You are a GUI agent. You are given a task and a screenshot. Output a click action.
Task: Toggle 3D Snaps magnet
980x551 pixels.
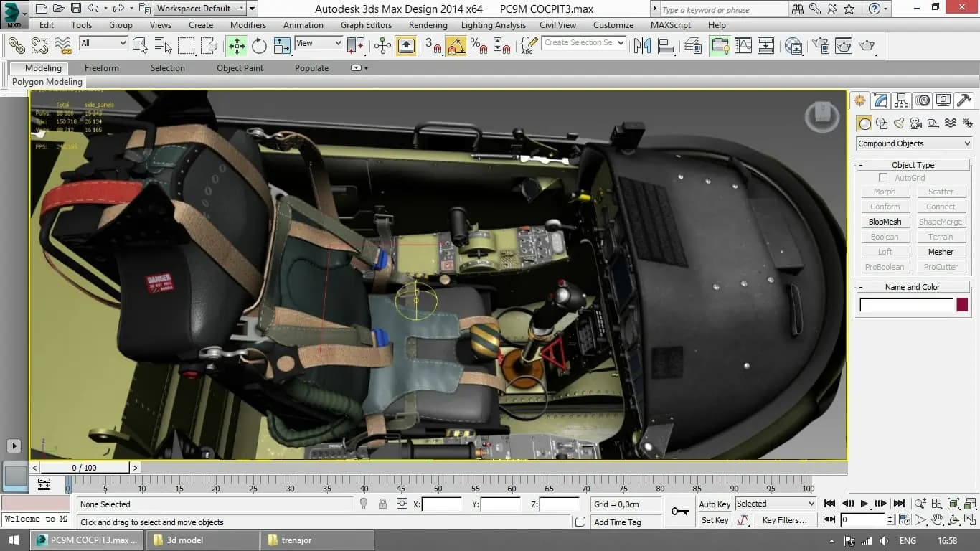pos(433,45)
